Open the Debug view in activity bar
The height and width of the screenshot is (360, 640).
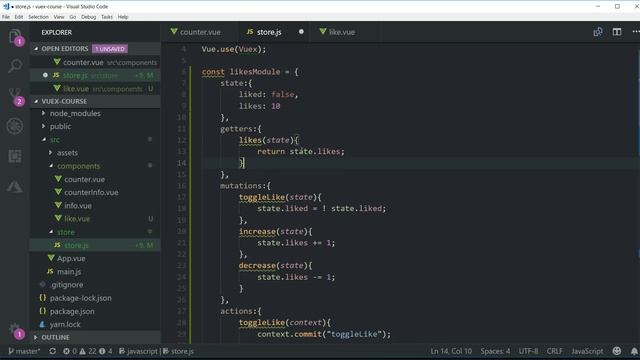click(15, 126)
